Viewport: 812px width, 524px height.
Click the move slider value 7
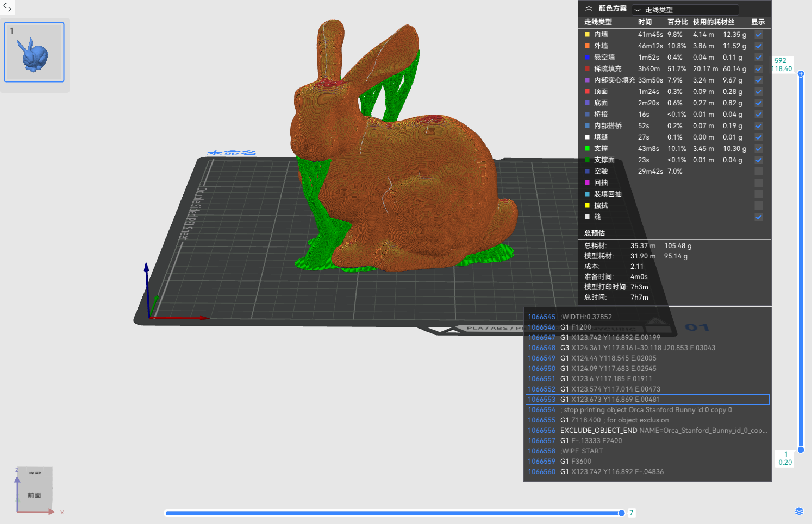coord(632,513)
